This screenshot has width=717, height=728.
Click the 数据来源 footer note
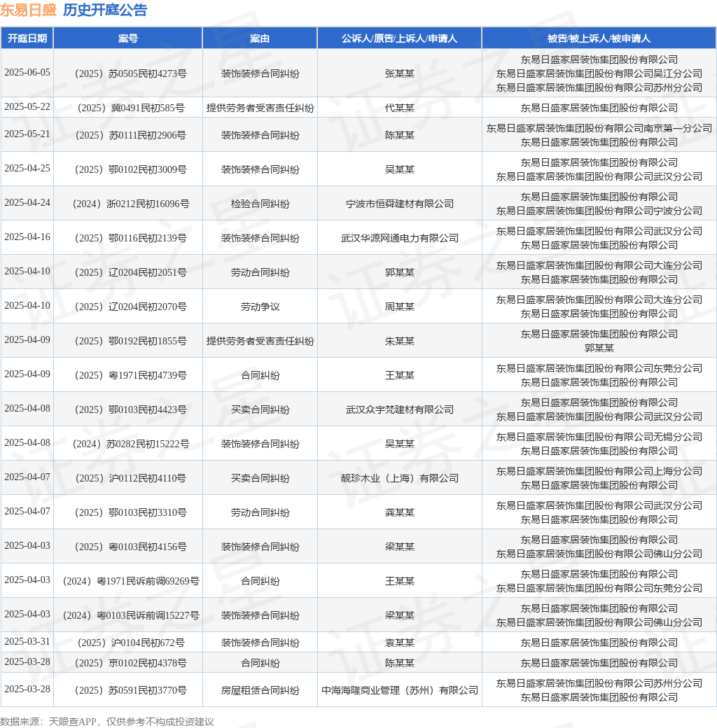(107, 722)
